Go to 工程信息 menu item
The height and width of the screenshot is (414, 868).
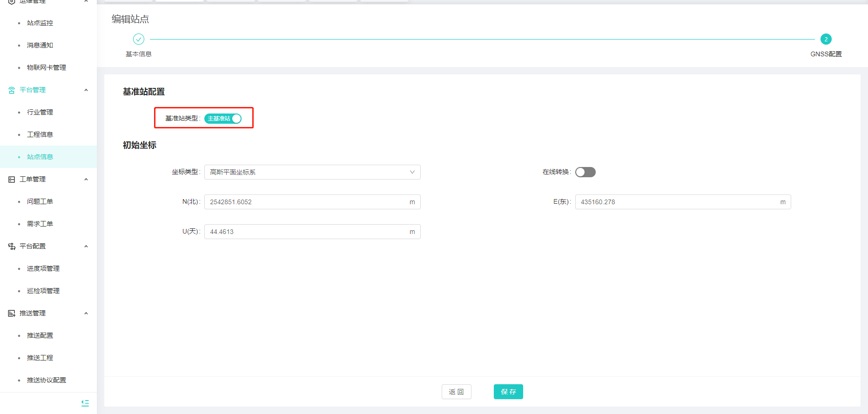coord(40,134)
